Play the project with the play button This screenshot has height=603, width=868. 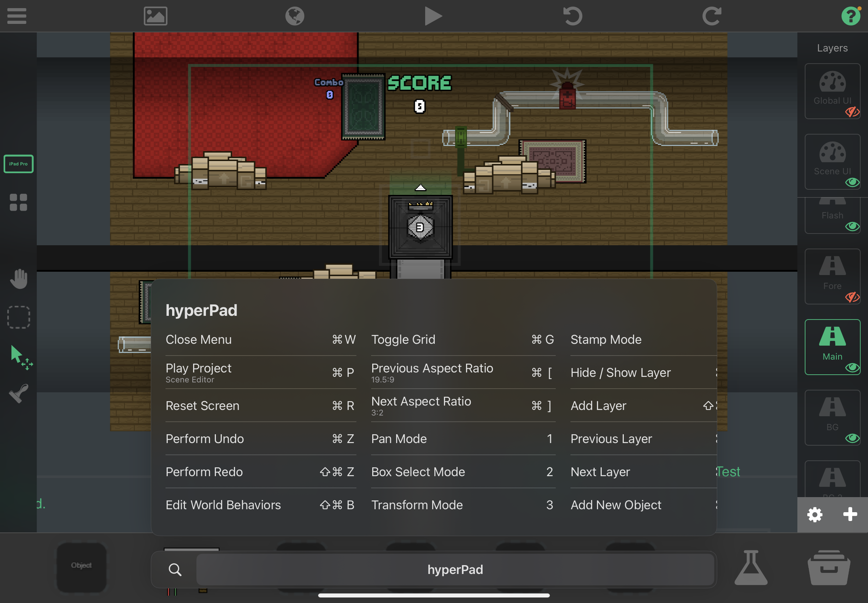point(433,16)
